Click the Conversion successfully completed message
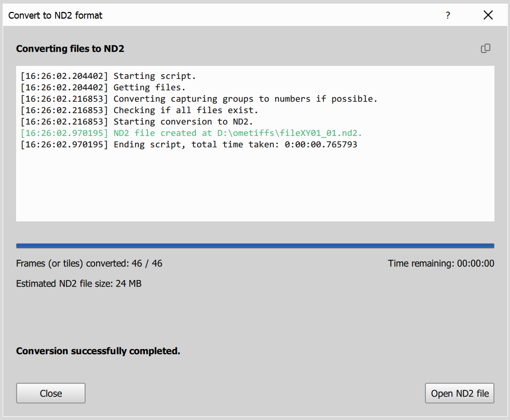The height and width of the screenshot is (420, 510). tap(98, 351)
